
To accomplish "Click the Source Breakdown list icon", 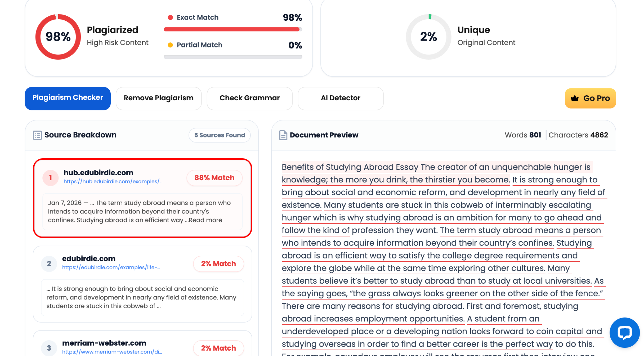I will pos(37,135).
